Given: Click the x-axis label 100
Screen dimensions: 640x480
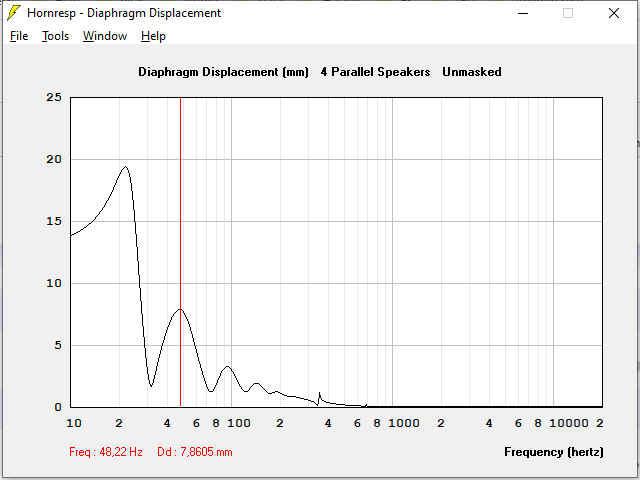Looking at the screenshot, I should tap(239, 423).
